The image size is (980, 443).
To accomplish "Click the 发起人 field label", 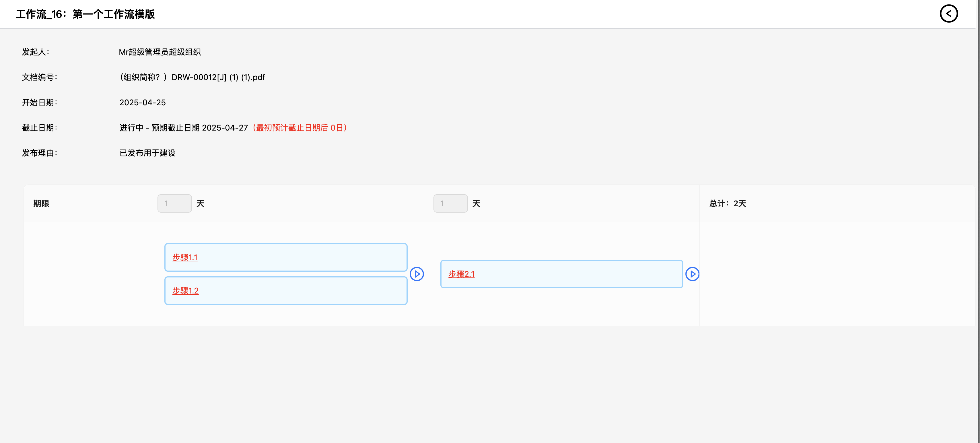I will pos(35,52).
